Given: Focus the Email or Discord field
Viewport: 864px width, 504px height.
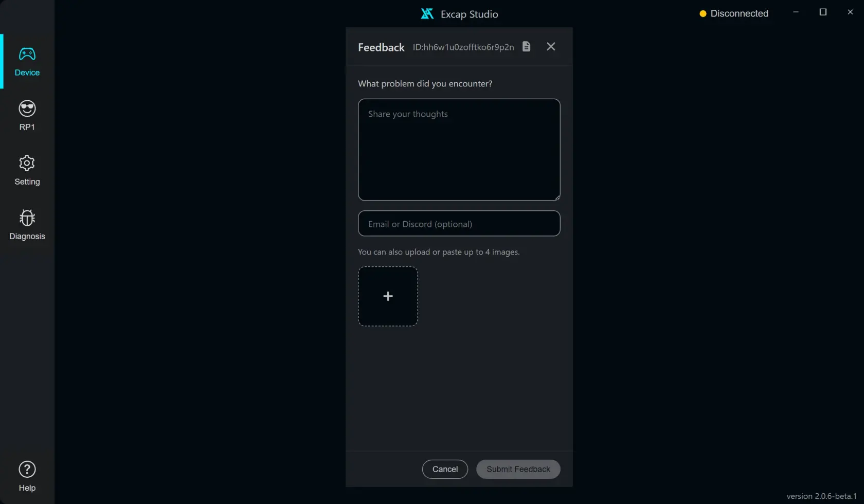Looking at the screenshot, I should (459, 224).
